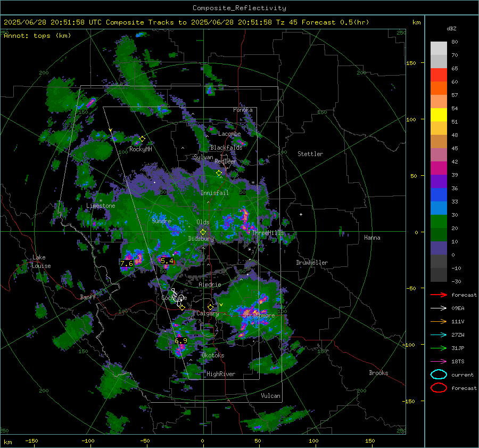
Task: Click the Sylvan label
Action: point(203,158)
